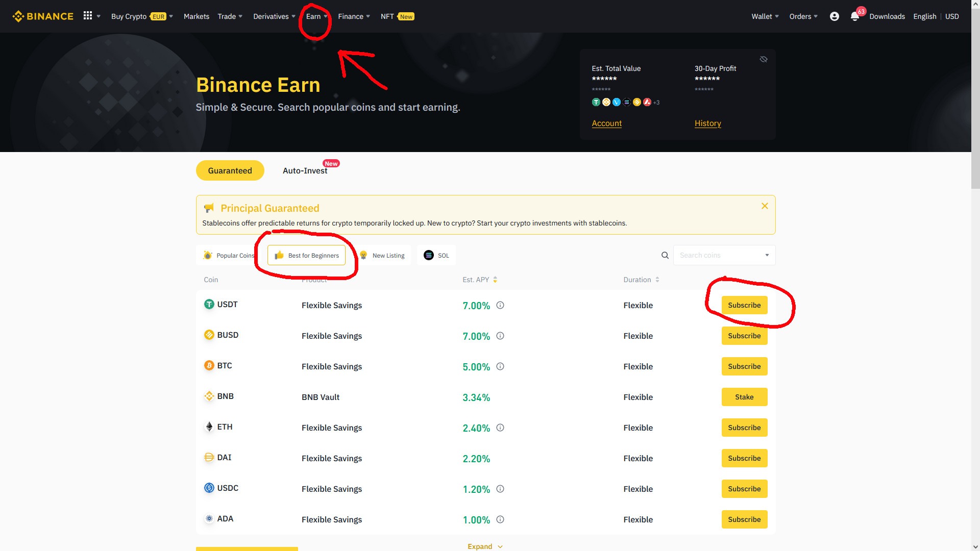Click the ADA coin icon
980x551 pixels.
pos(209,519)
